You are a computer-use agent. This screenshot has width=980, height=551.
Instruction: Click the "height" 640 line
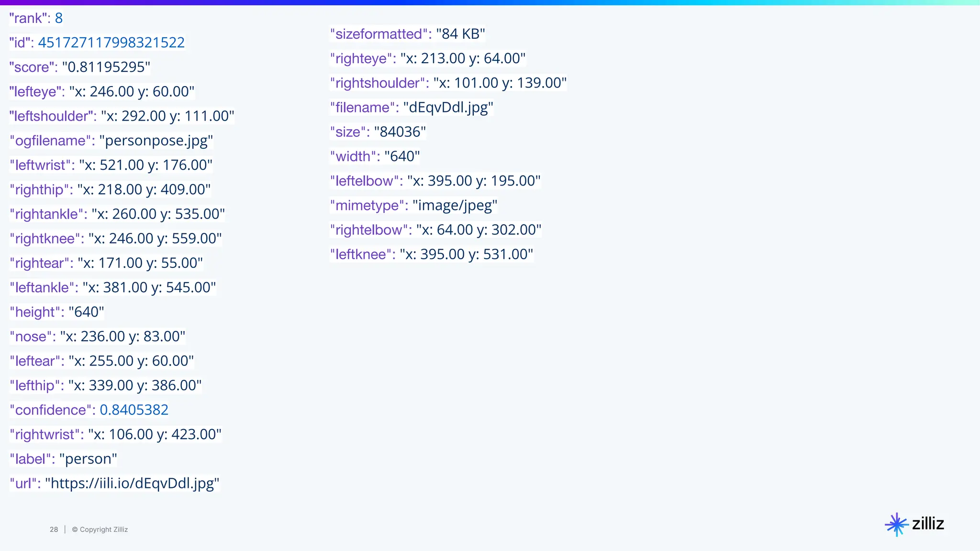click(x=56, y=312)
